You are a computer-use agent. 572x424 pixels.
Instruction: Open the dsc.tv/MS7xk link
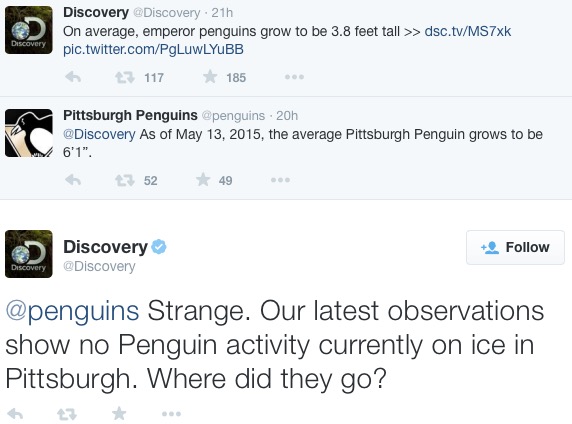pos(468,31)
